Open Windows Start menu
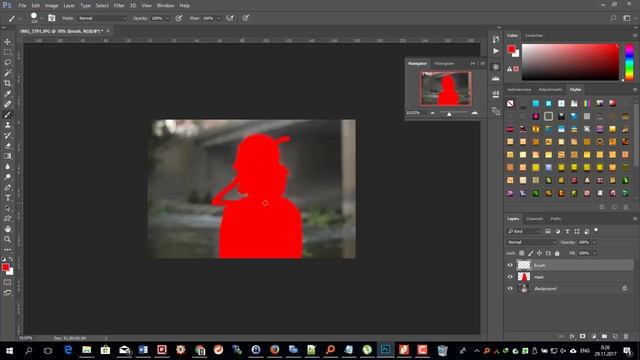 pos(9,351)
